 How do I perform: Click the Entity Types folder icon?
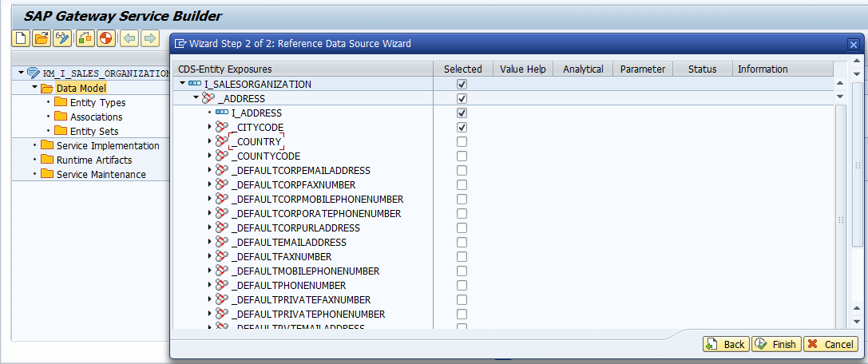61,102
